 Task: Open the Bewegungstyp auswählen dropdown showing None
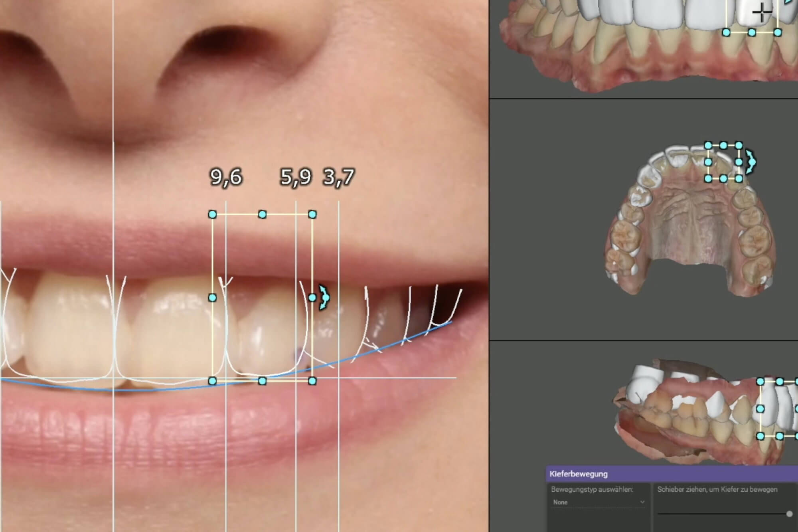point(598,502)
